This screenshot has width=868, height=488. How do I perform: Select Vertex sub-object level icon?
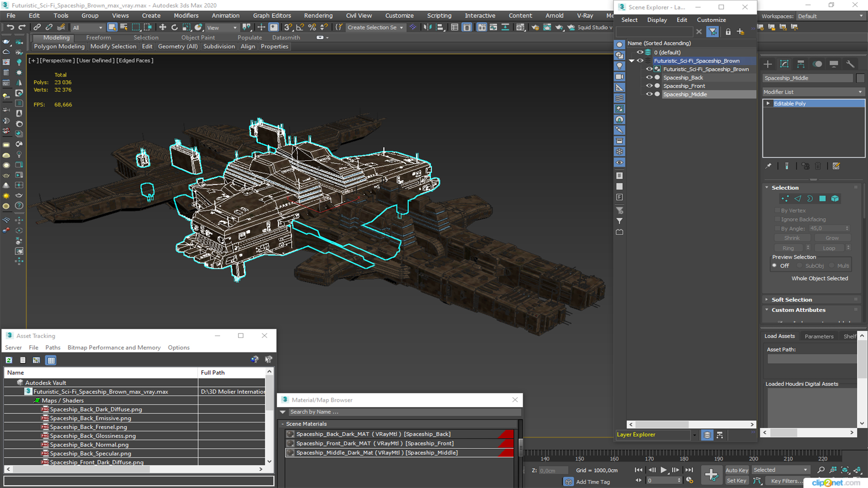(x=785, y=199)
